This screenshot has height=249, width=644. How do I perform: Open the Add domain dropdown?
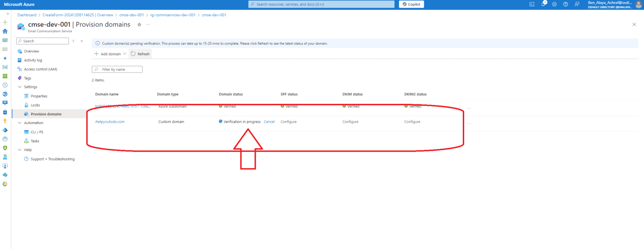pyautogui.click(x=110, y=54)
